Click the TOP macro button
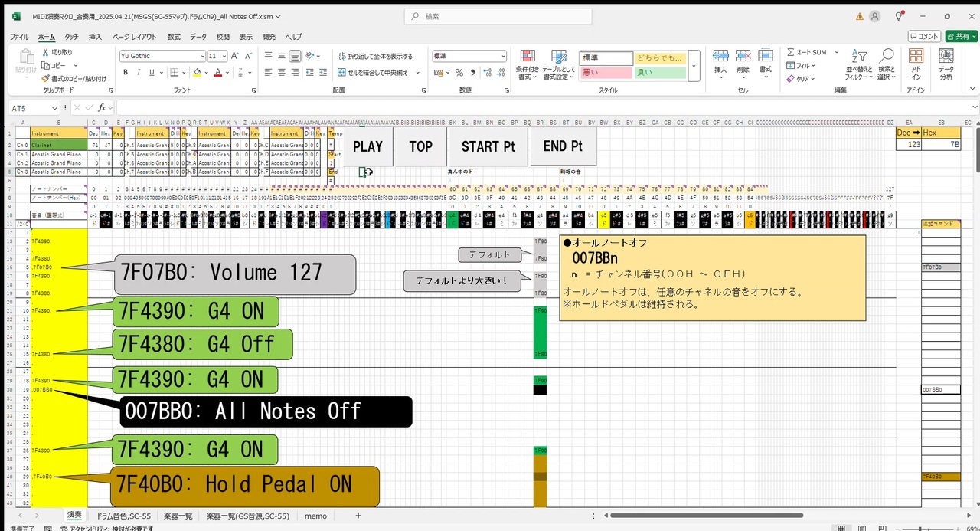980x531 pixels. (x=420, y=146)
